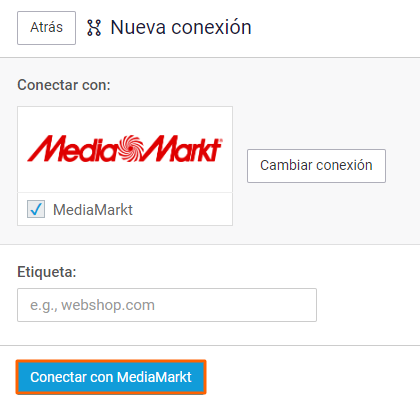Screen dimensions: 420x403
Task: Focus the Etiqueta text field
Action: [167, 305]
